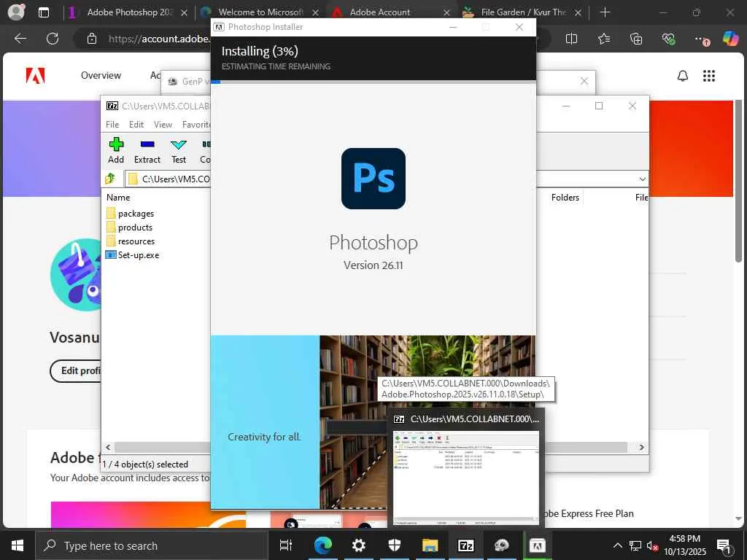Click the Edit profile button
Image resolution: width=747 pixels, height=560 pixels.
click(x=76, y=370)
